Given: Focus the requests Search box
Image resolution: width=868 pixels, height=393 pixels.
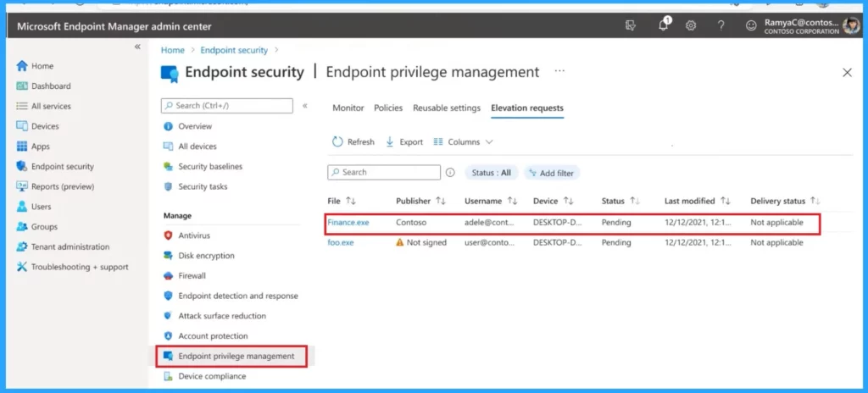Looking at the screenshot, I should click(x=384, y=172).
